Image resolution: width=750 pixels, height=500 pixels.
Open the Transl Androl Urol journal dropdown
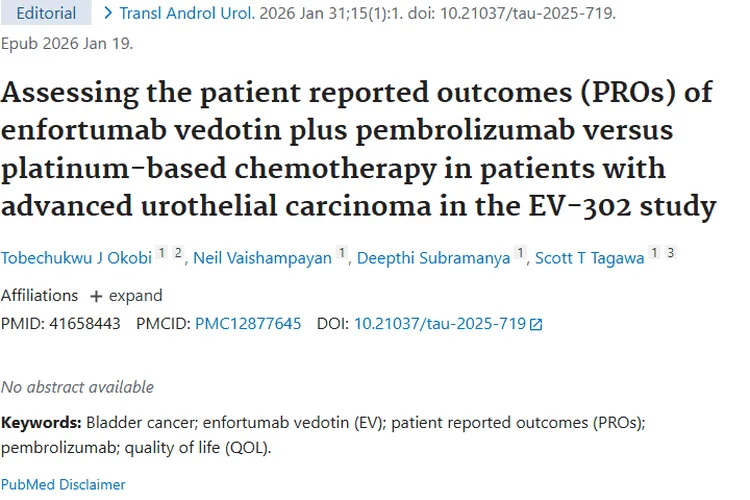tap(188, 14)
